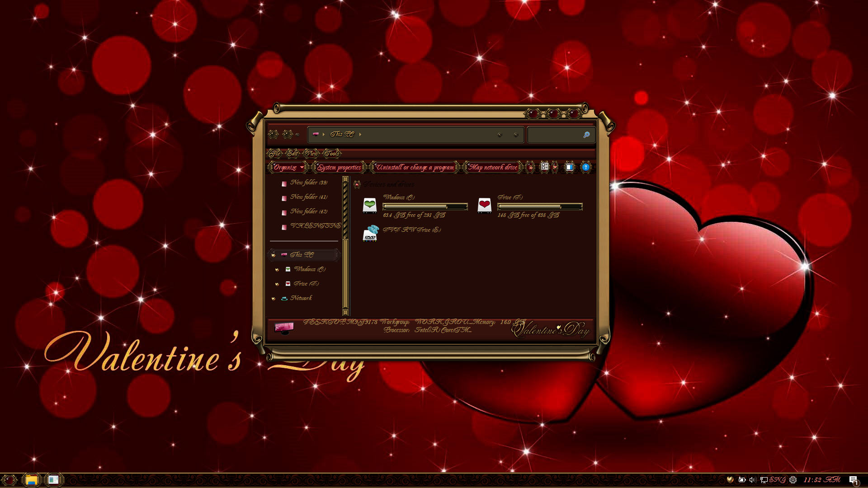Click System properties button
868x488 pixels.
(x=339, y=167)
